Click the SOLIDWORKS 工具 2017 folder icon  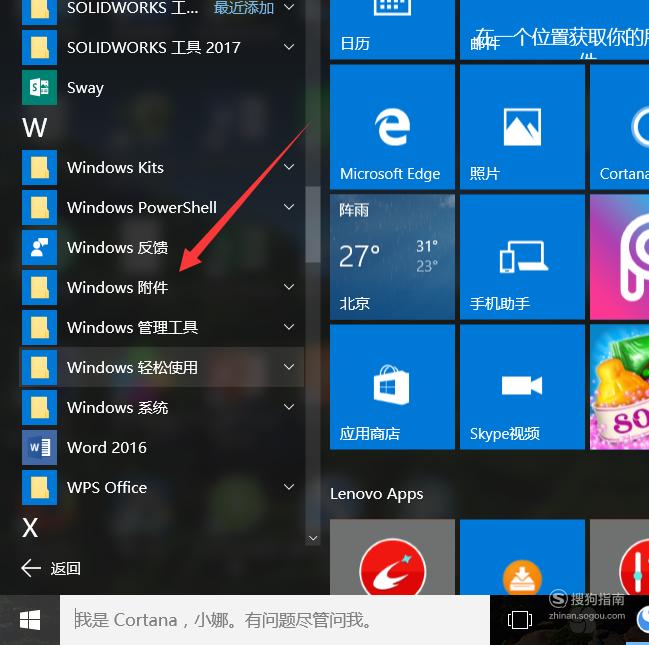(39, 47)
